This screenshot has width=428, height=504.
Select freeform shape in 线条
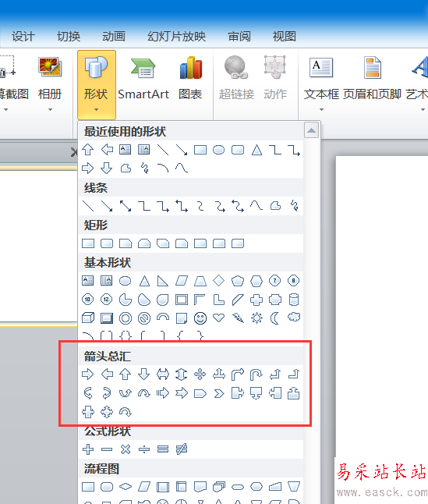click(x=275, y=206)
